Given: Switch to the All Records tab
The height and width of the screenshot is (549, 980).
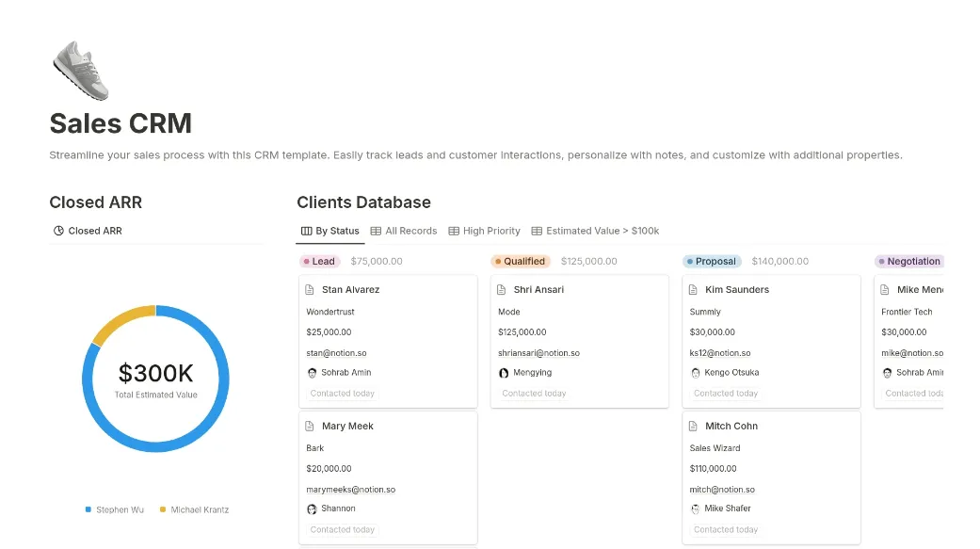Looking at the screenshot, I should click(404, 231).
